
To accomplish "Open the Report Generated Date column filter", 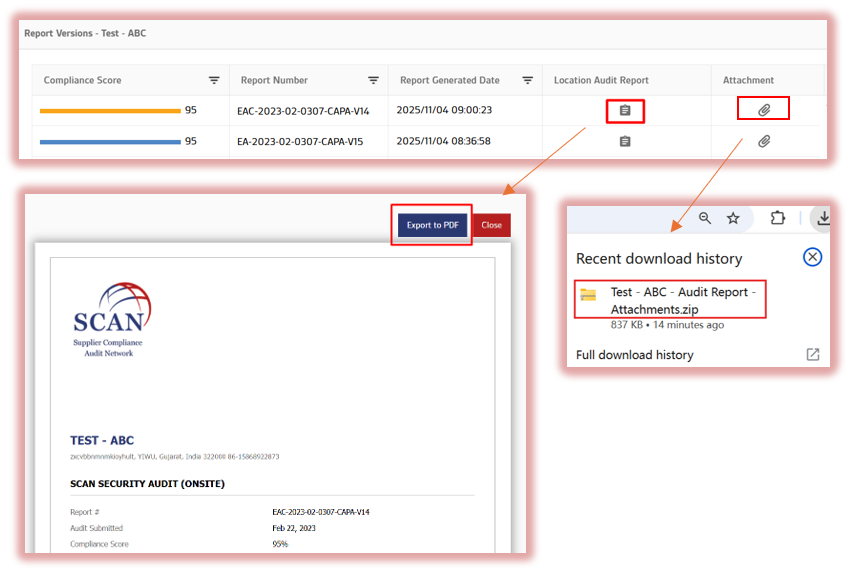I will coord(527,80).
